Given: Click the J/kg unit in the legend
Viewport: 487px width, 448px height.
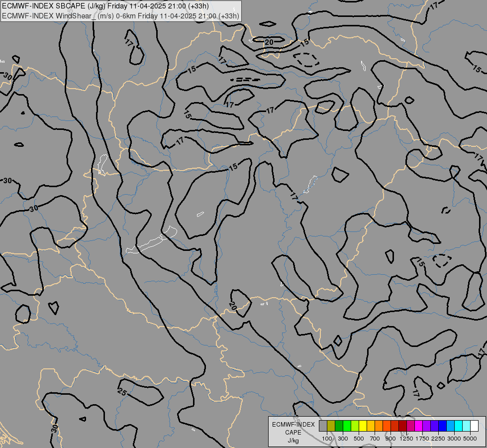Looking at the screenshot, I should pos(293,441).
